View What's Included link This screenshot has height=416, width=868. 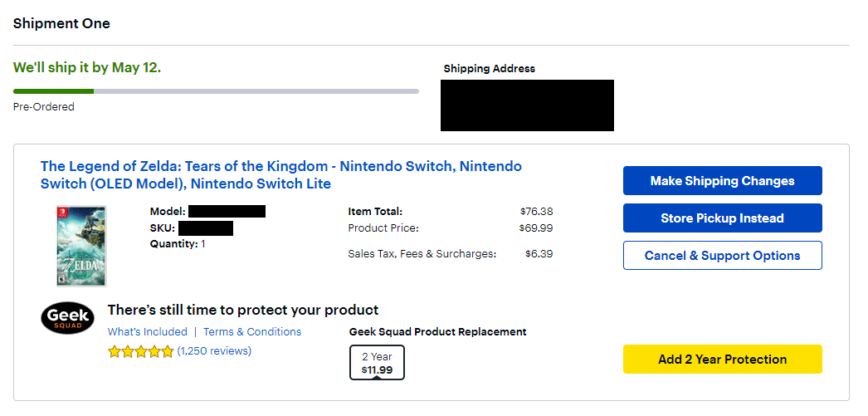coord(147,332)
